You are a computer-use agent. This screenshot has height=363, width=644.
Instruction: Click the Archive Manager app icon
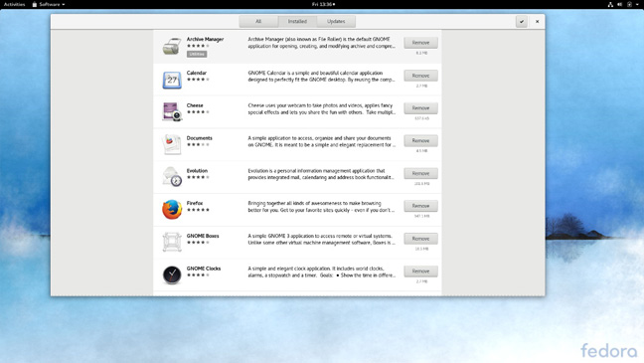[172, 46]
